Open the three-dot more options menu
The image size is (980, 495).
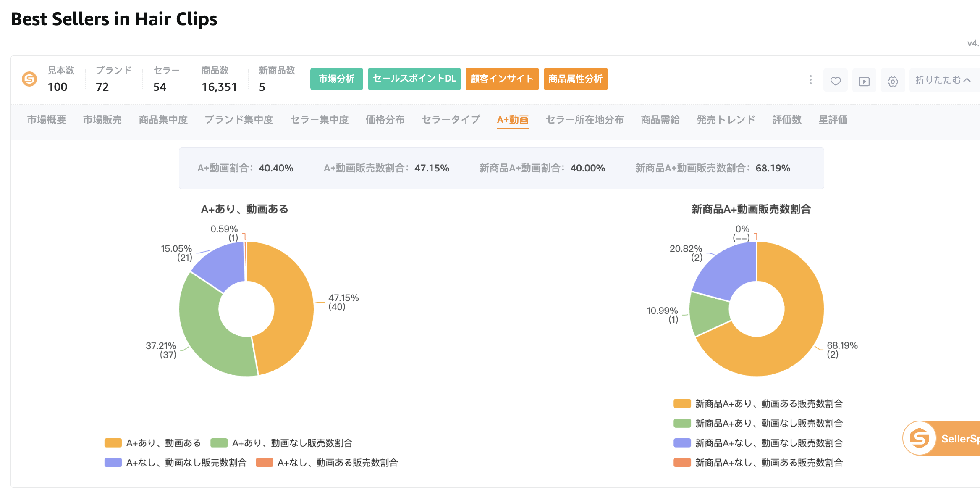810,80
